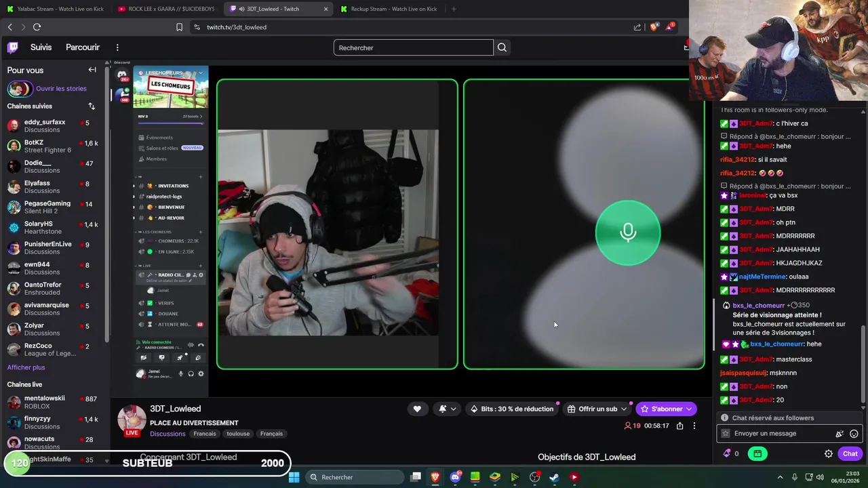The image size is (868, 488).
Task: Open notification bell options
Action: tap(447, 409)
